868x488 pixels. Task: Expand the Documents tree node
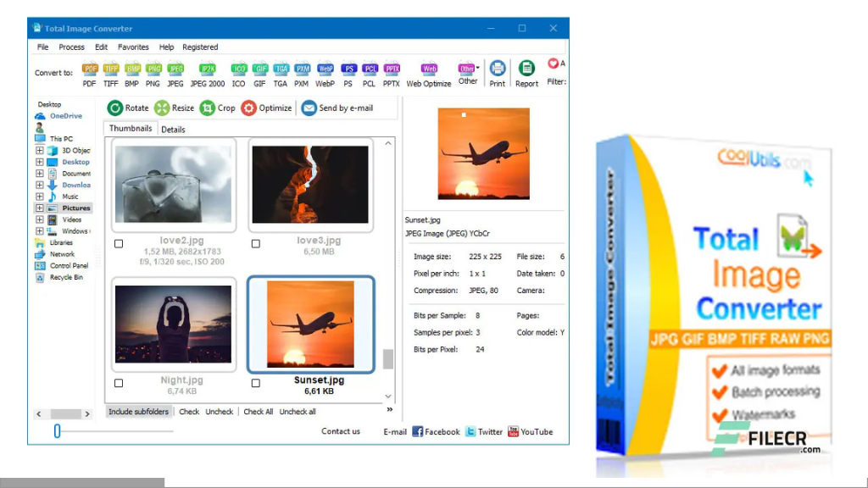[x=39, y=174]
